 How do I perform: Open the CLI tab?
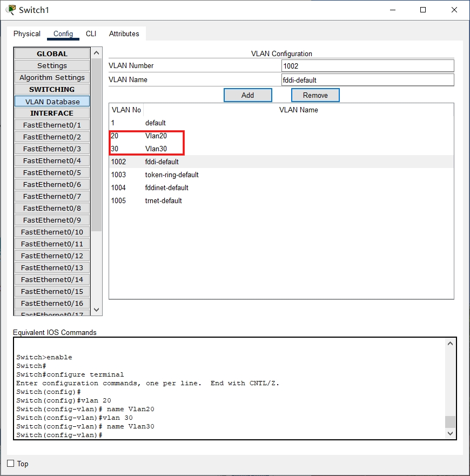pos(91,33)
